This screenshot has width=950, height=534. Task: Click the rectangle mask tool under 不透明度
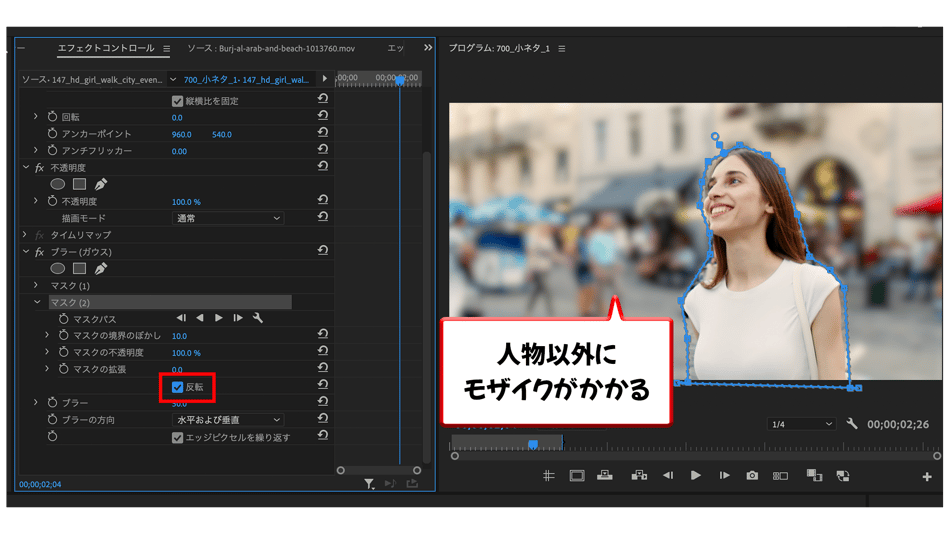pos(79,184)
